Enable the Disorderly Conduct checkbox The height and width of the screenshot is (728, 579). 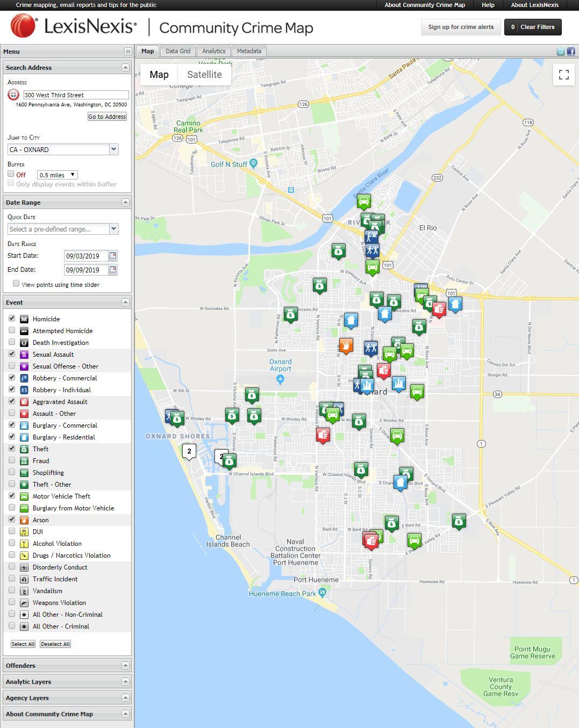click(12, 566)
